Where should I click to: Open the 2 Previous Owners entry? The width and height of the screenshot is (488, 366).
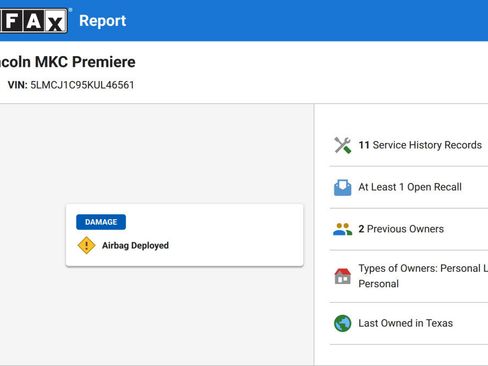[409, 229]
